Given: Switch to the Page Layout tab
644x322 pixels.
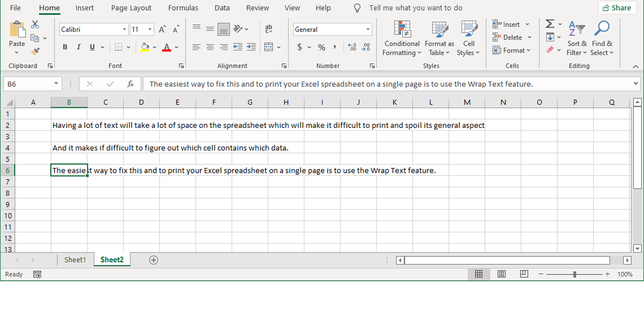Looking at the screenshot, I should (x=131, y=8).
